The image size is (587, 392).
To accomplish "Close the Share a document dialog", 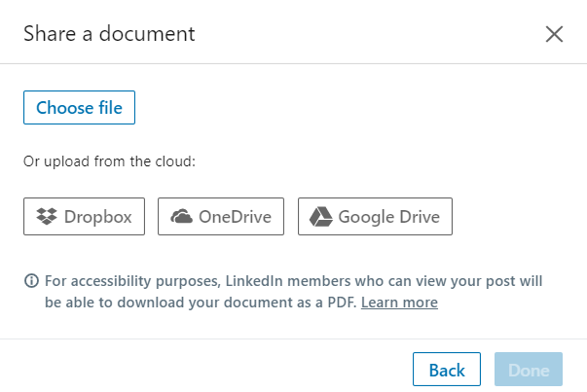I will [554, 34].
